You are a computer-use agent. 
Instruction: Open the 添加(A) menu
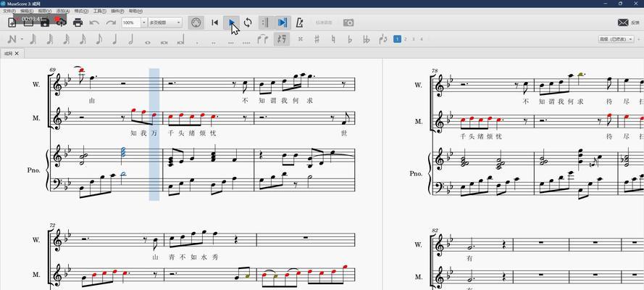pos(63,11)
